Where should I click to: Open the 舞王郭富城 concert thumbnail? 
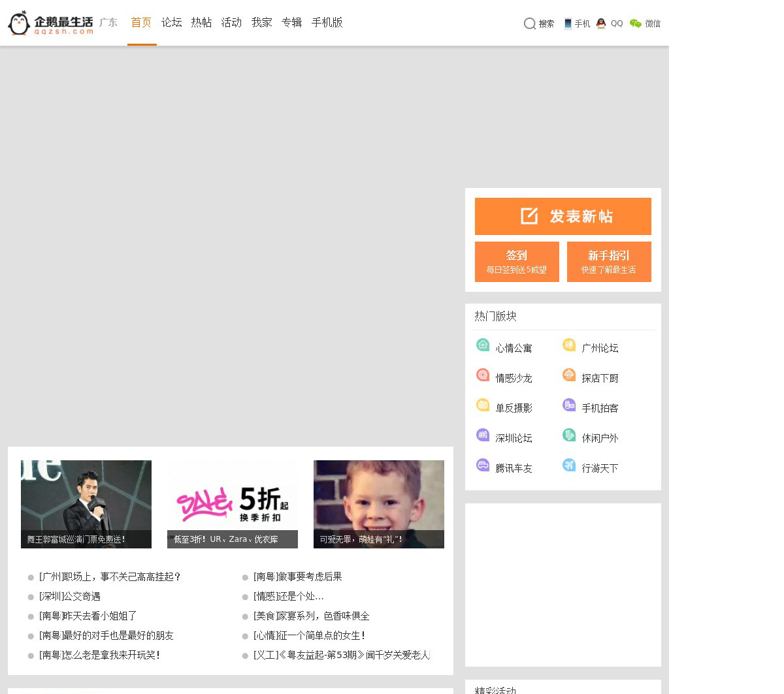point(86,503)
